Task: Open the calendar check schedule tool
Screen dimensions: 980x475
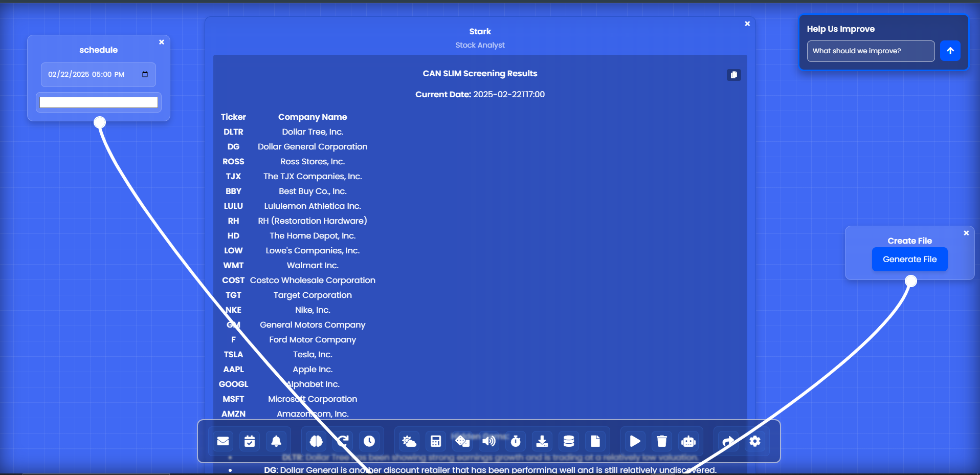Action: tap(250, 441)
